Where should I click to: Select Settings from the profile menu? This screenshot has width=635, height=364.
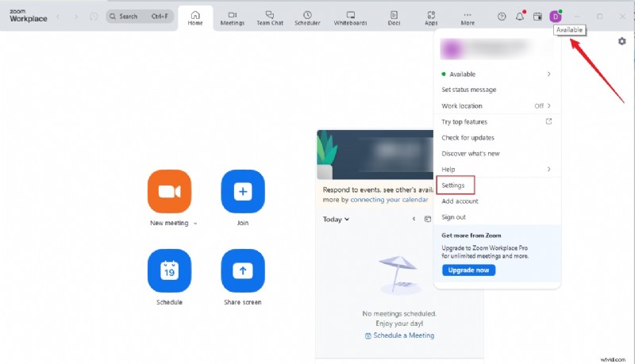pyautogui.click(x=453, y=186)
